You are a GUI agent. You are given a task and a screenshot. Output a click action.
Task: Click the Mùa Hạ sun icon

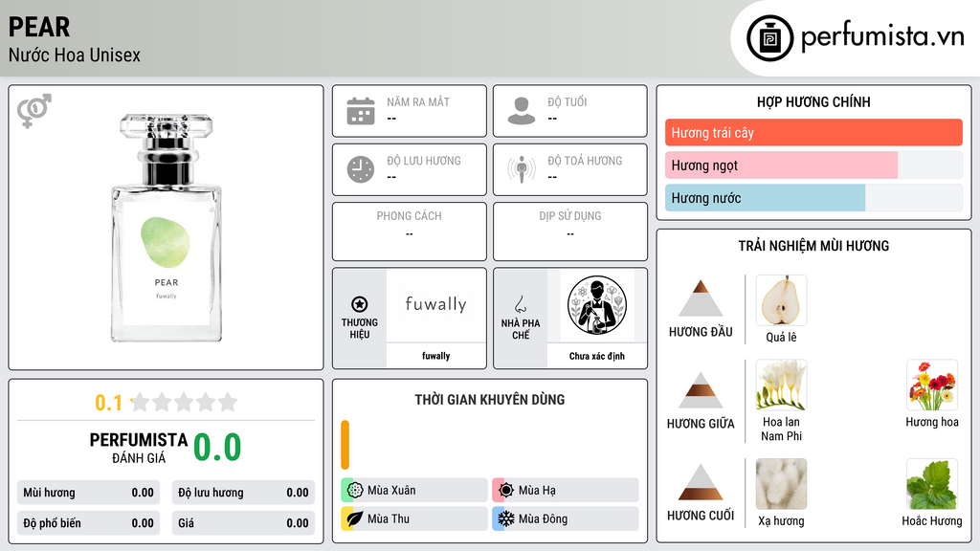tap(506, 491)
